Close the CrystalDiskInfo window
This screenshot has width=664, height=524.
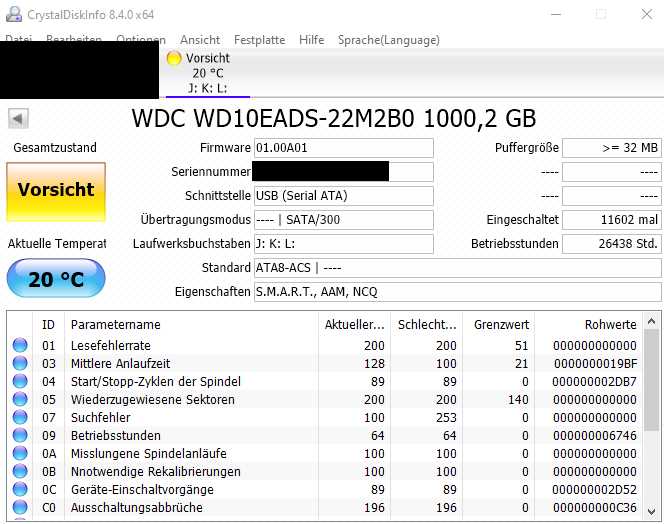(647, 14)
